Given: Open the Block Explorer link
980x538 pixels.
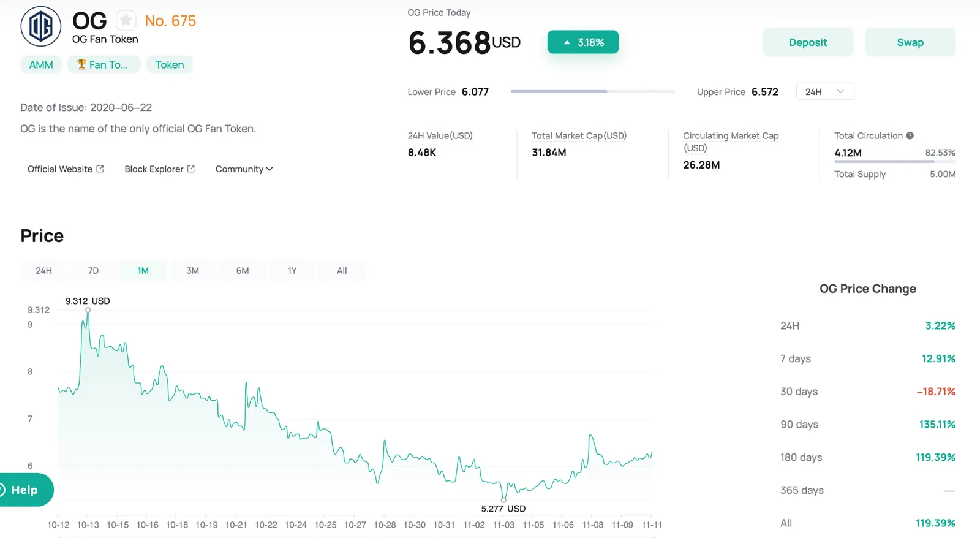Looking at the screenshot, I should [159, 169].
